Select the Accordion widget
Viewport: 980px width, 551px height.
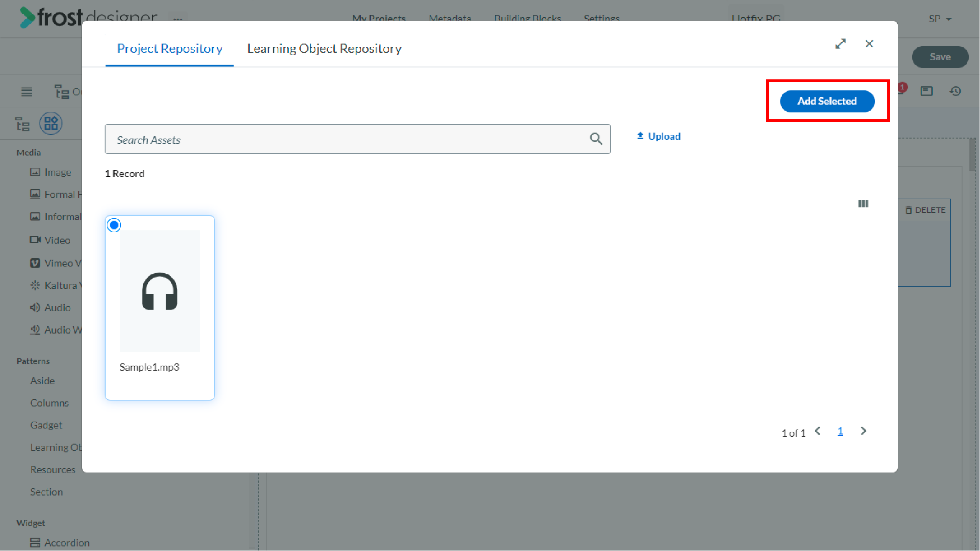tap(60, 543)
